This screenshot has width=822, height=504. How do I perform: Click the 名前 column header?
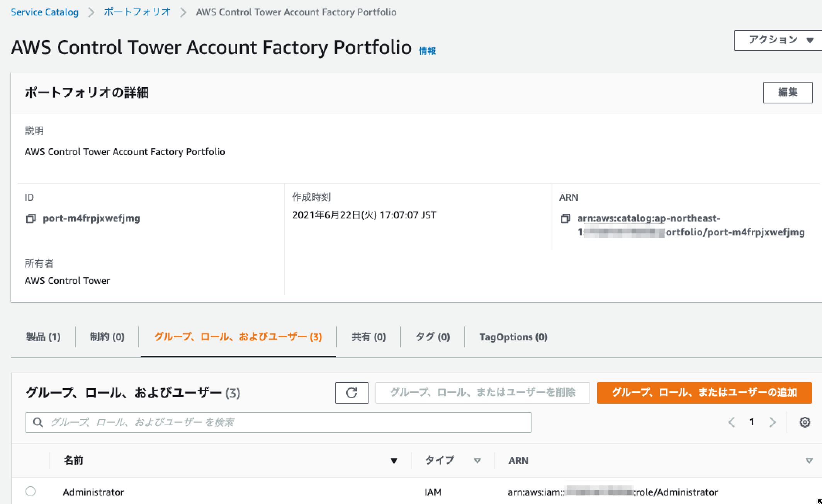(73, 460)
